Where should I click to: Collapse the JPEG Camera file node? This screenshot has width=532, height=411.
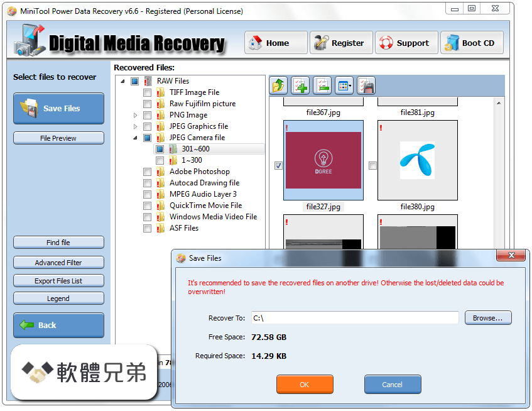point(136,138)
